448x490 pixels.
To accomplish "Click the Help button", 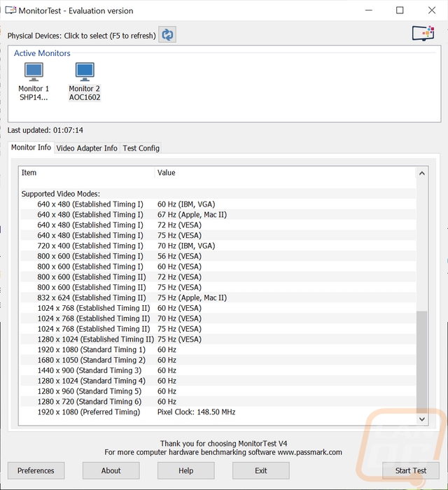I will [x=186, y=470].
